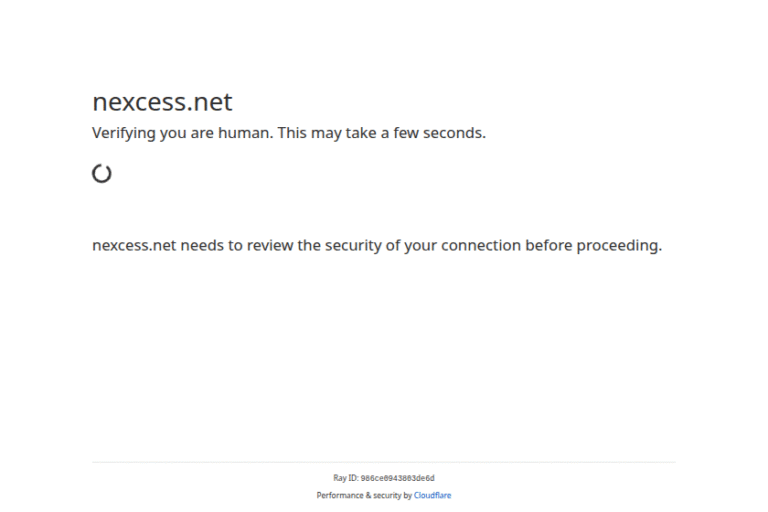Click the loading spinner icon
Viewport: 768px width, 512px height.
pyautogui.click(x=101, y=173)
